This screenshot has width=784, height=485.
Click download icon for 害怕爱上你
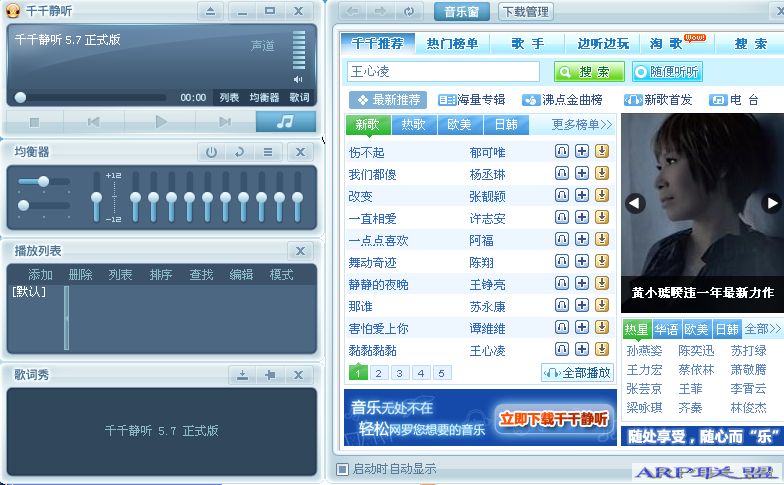click(602, 327)
